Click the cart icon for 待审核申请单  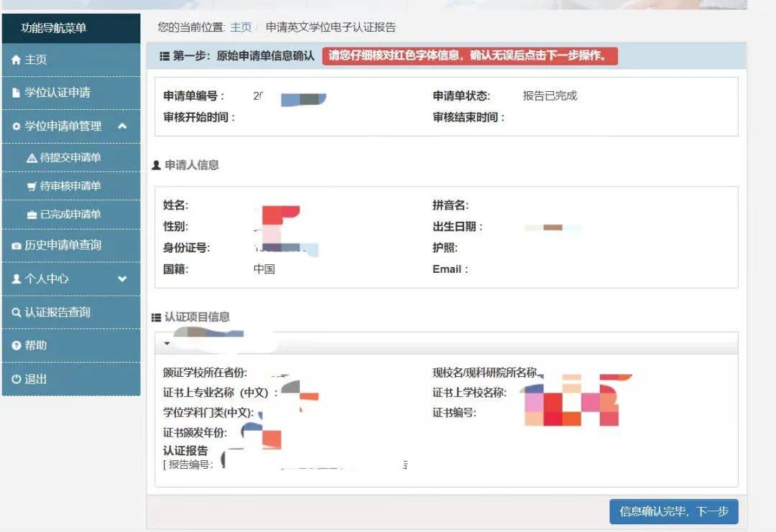click(32, 186)
